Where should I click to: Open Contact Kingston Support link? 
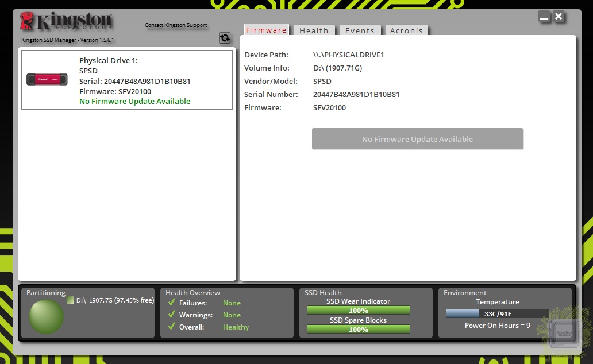point(176,25)
